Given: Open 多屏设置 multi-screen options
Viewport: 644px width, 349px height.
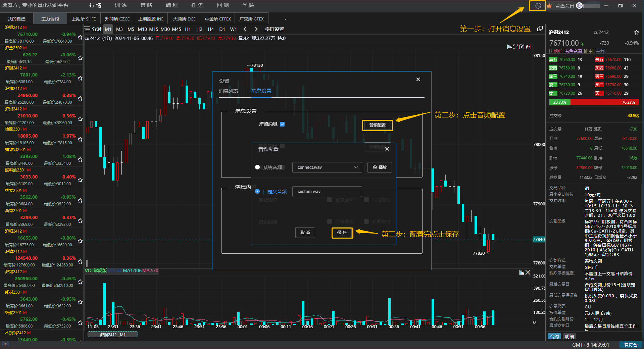Looking at the screenshot, I should pos(275,29).
